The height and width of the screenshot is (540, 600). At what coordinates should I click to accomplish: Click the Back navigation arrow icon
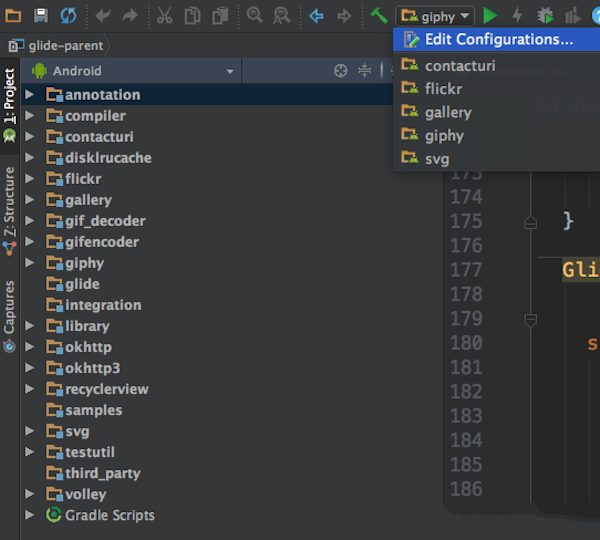(x=316, y=15)
